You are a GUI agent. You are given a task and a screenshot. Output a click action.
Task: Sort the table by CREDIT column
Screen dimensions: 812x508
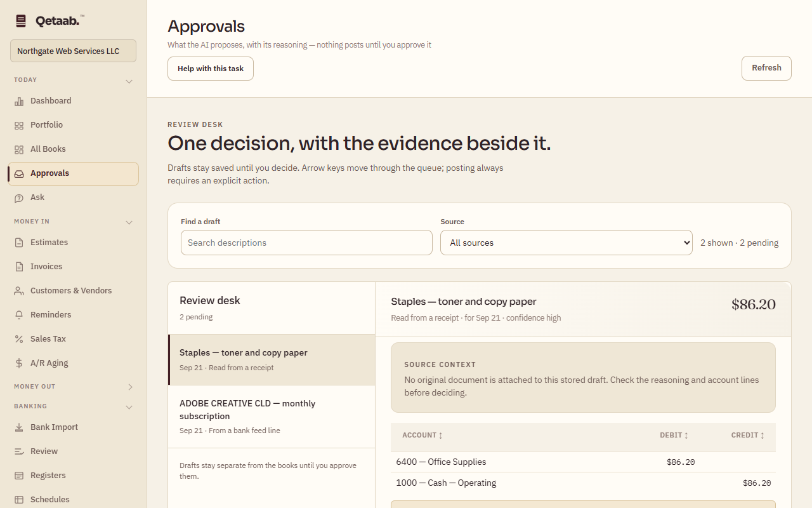[x=748, y=435]
